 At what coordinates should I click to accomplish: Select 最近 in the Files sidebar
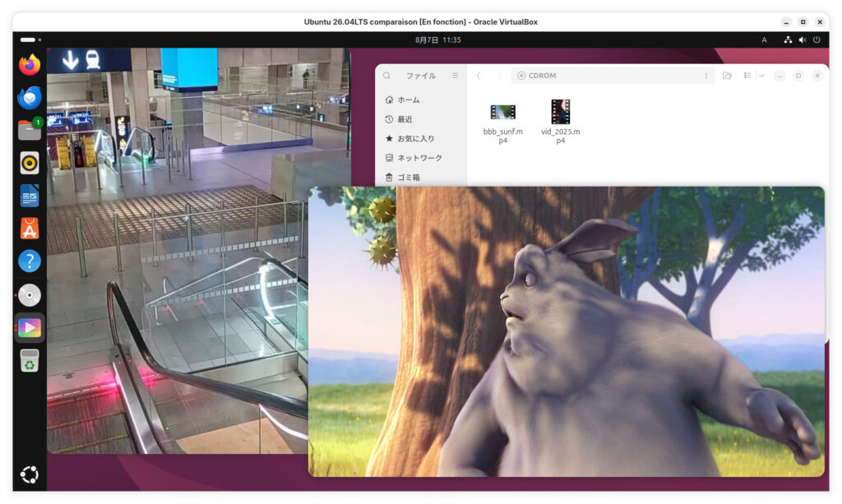click(420, 119)
